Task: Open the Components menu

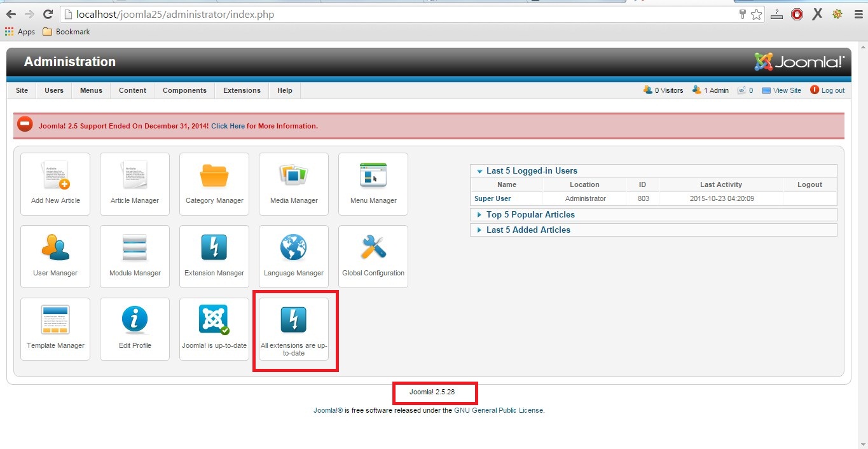Action: (184, 90)
